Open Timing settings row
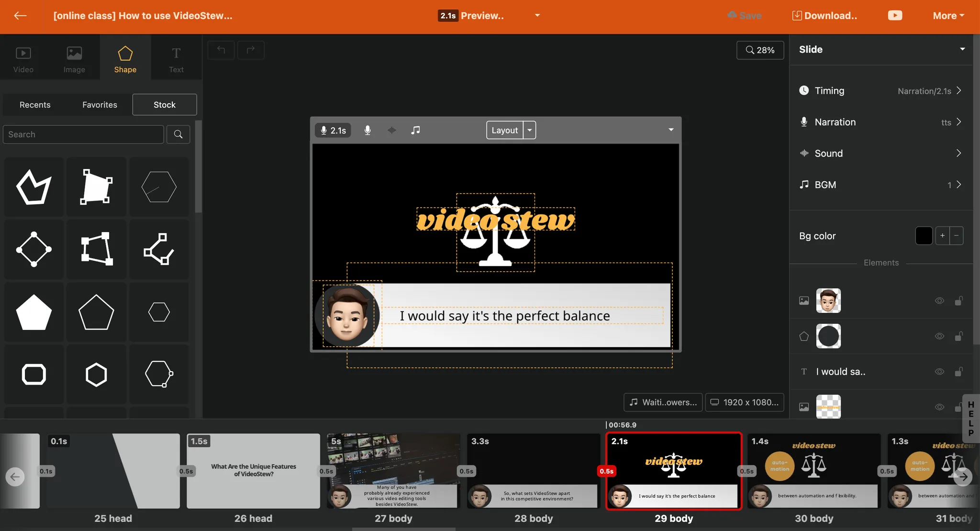Image resolution: width=980 pixels, height=531 pixels. [x=880, y=91]
